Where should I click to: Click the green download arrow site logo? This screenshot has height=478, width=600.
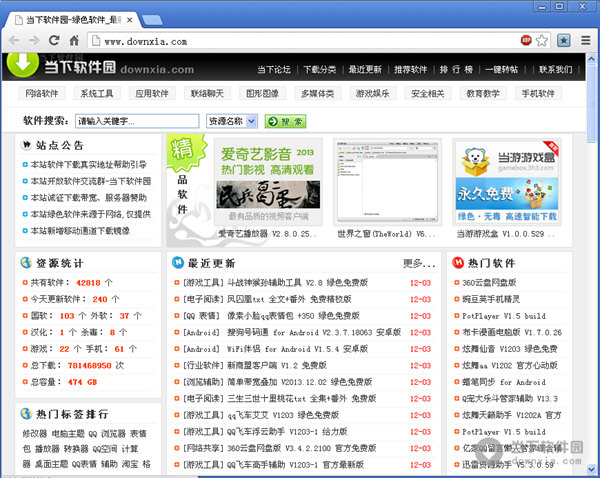tap(23, 64)
